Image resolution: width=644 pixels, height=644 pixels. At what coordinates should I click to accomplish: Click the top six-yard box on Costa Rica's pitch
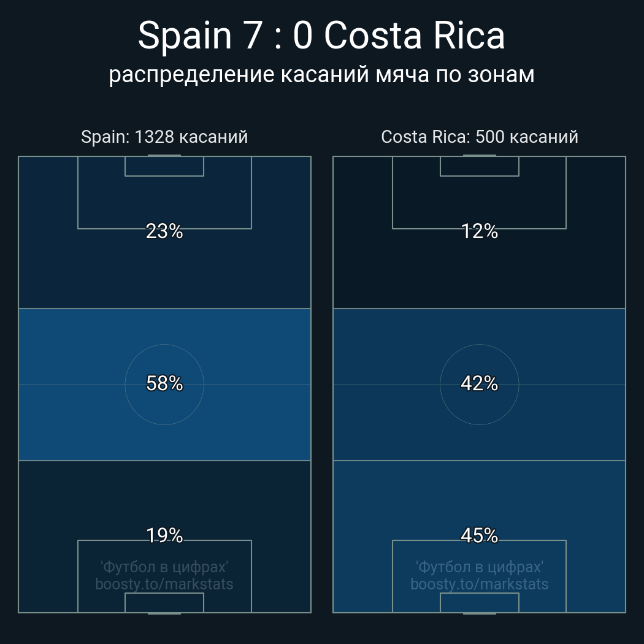[x=480, y=166]
